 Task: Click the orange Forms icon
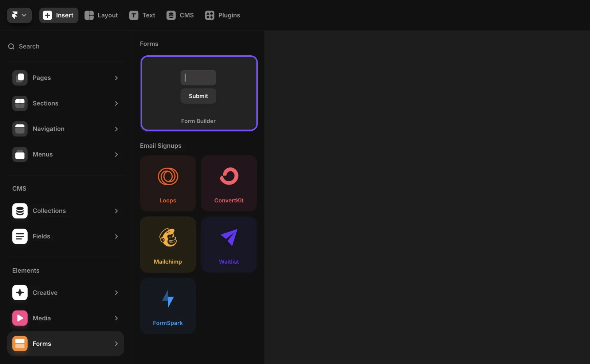tap(20, 344)
